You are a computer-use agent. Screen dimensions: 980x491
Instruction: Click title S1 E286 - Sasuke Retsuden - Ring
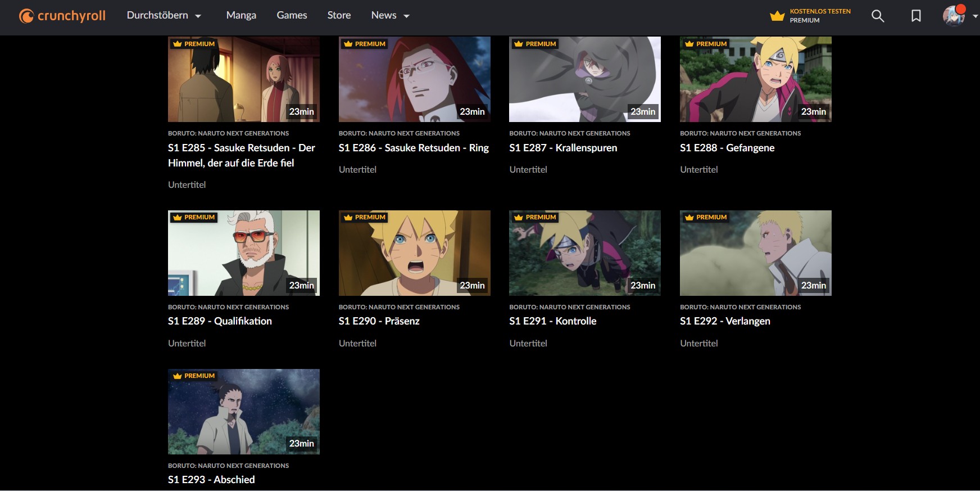coord(414,148)
